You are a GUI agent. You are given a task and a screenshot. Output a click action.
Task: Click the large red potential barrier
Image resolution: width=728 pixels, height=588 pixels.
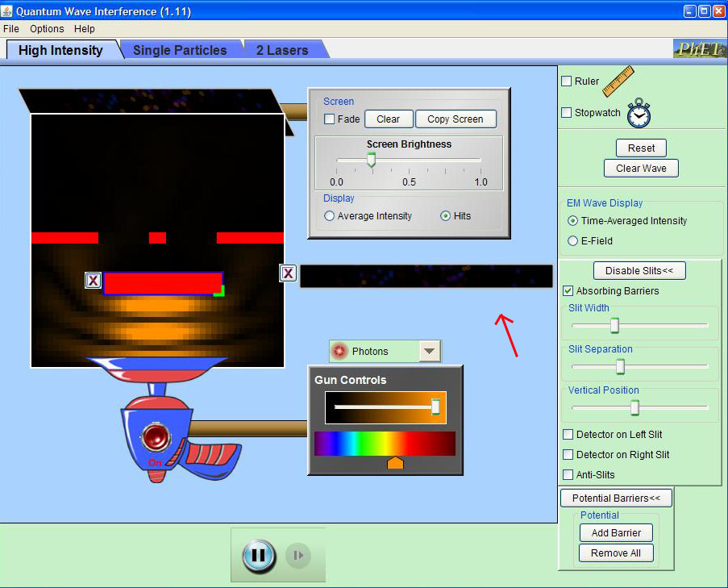click(x=163, y=283)
